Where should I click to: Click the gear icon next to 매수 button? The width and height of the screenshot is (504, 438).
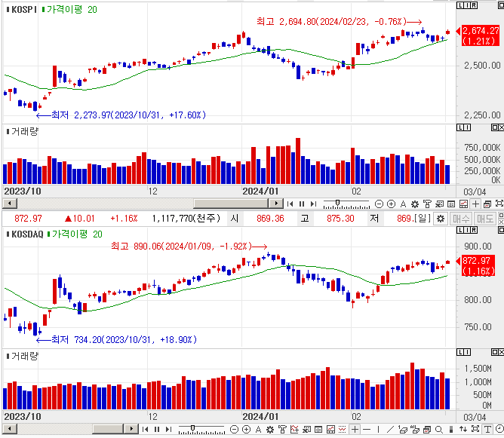coord(441,219)
